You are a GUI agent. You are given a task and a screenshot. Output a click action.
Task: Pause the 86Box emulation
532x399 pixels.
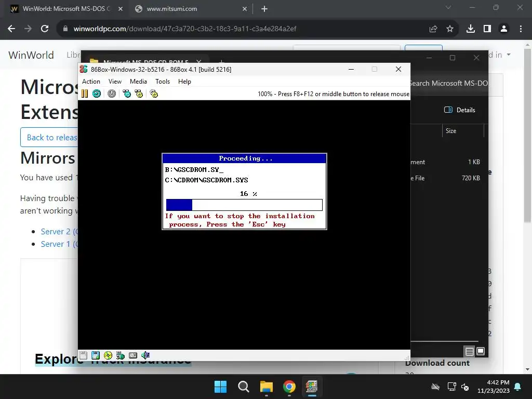click(x=85, y=94)
